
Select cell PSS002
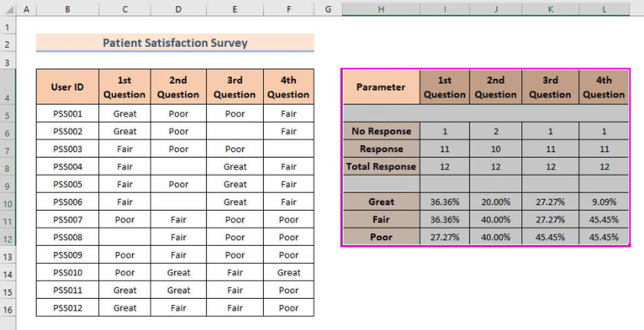[68, 131]
